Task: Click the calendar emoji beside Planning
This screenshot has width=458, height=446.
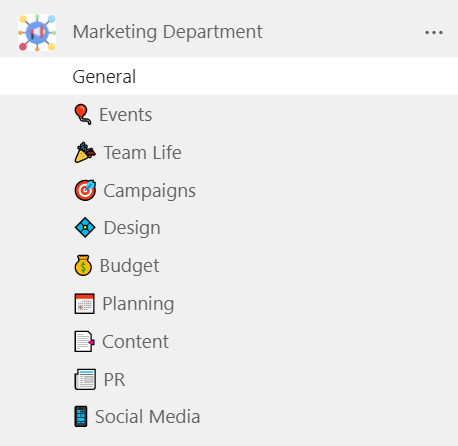Action: point(84,304)
